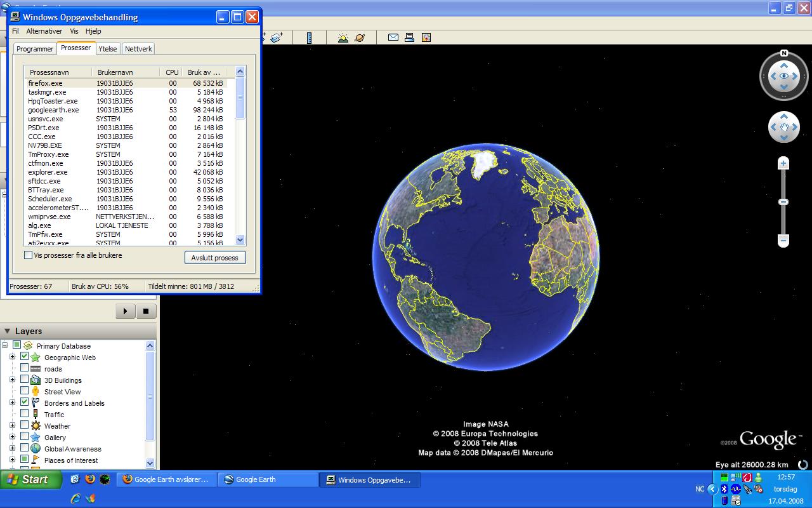The height and width of the screenshot is (508, 812).
Task: Sort by the Prosessnavn column header
Action: pos(58,72)
